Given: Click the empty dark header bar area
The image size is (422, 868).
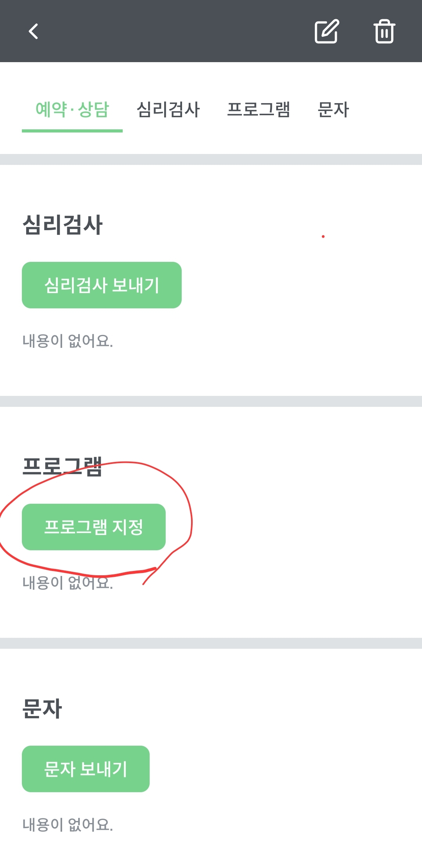Looking at the screenshot, I should click(x=176, y=31).
